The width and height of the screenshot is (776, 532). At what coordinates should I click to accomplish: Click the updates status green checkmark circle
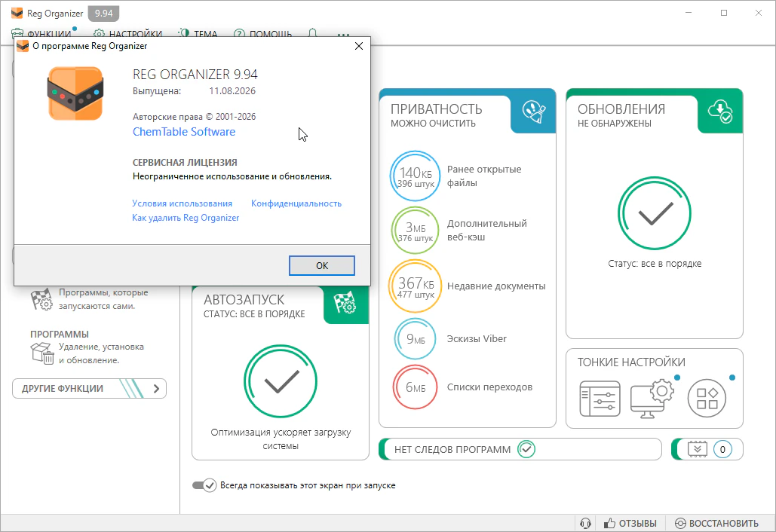(x=655, y=213)
